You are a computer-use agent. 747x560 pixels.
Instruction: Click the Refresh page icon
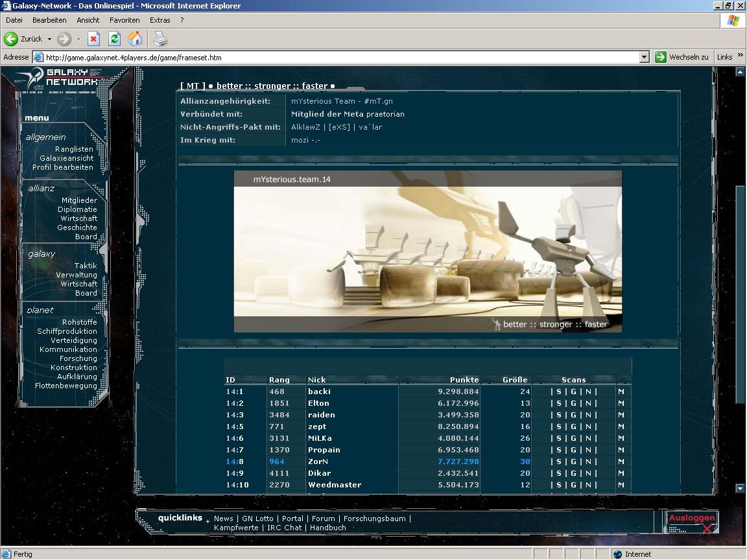pyautogui.click(x=114, y=39)
